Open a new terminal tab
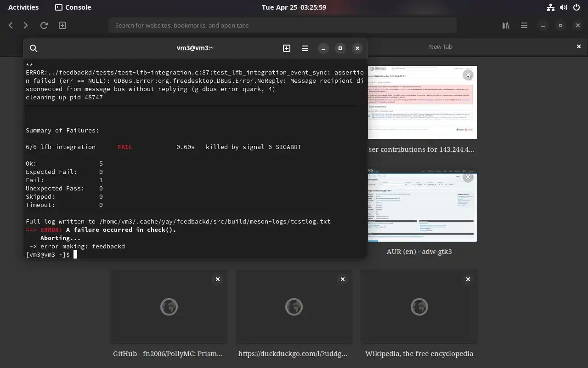Screen dimensions: 588x368 click(287, 48)
